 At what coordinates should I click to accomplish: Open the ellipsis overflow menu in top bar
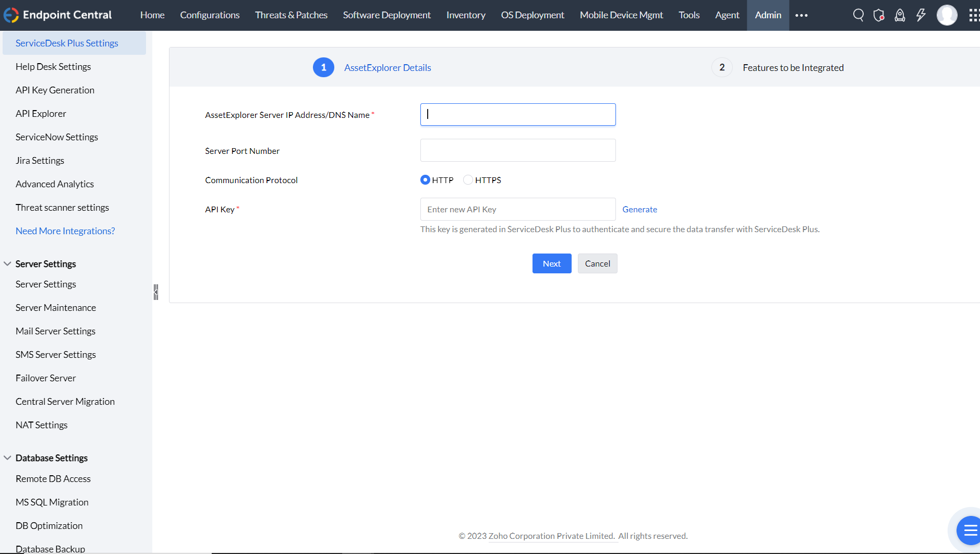802,15
